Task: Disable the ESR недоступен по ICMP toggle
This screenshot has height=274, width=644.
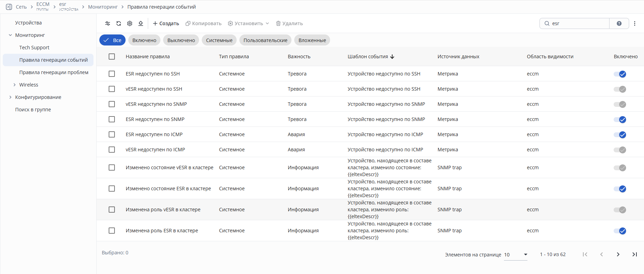Action: [620, 135]
